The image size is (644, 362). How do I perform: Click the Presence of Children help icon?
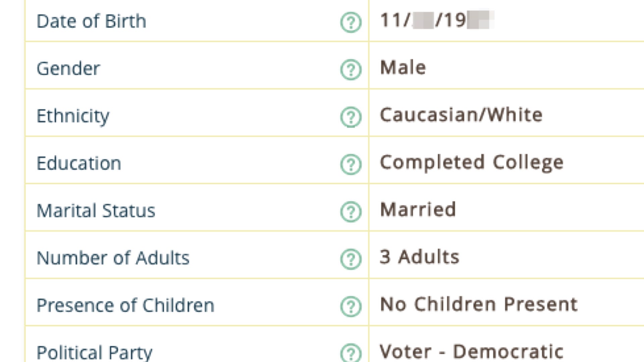pyautogui.click(x=351, y=306)
